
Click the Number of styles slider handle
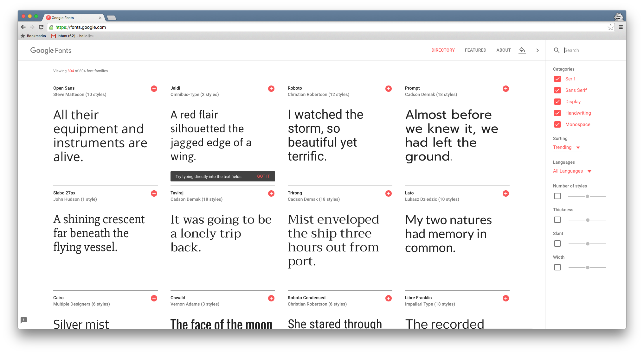pos(587,196)
